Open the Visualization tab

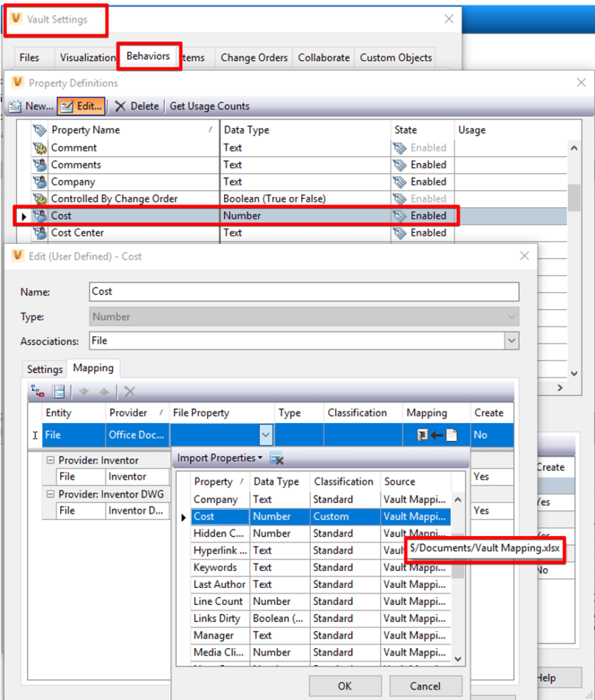tap(87, 57)
